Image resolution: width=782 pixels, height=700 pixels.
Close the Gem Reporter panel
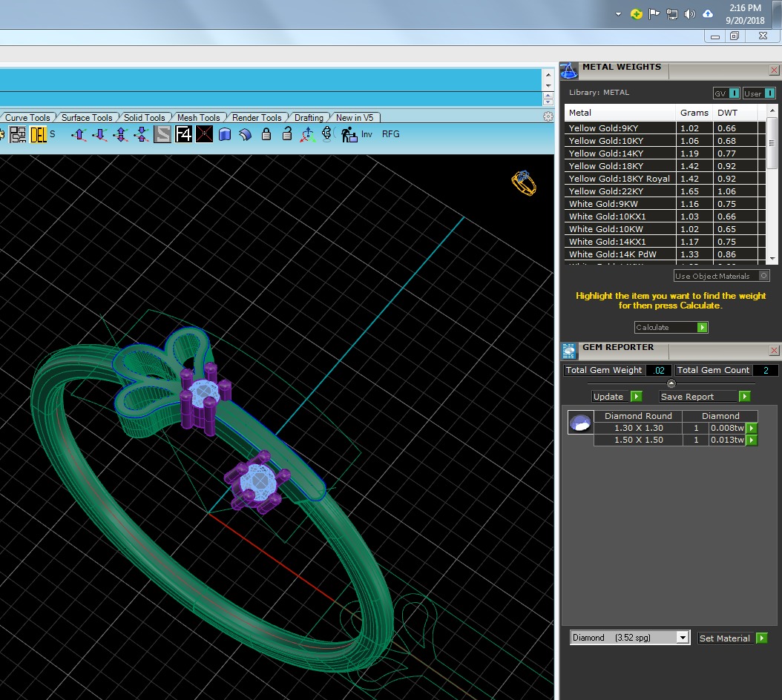774,351
